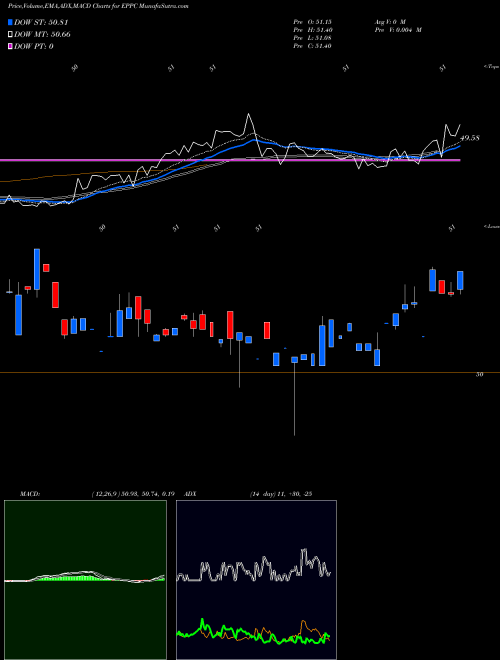Click the right end of the thick blue EMA line
Screen dimensions: 500x660
point(460,146)
